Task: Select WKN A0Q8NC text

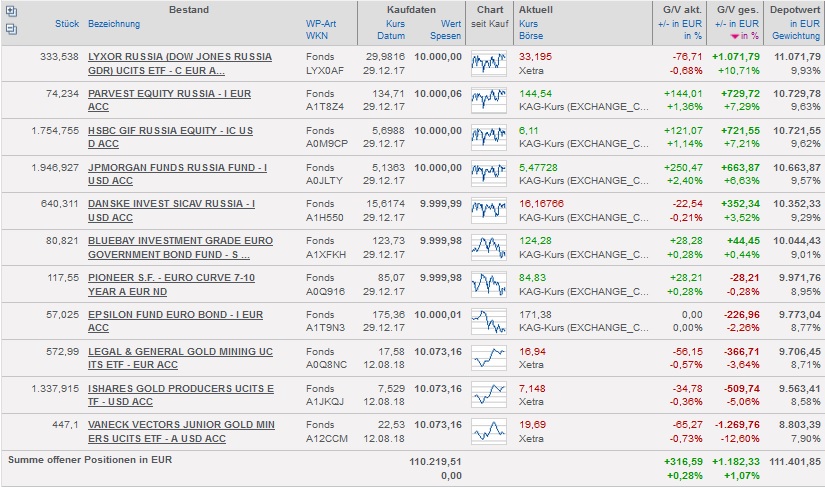Action: click(326, 364)
